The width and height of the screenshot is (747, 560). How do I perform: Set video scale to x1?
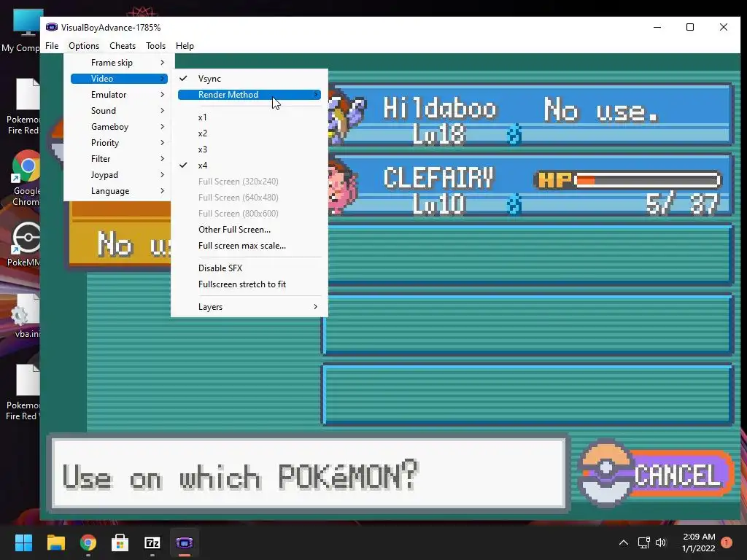[x=249, y=117]
